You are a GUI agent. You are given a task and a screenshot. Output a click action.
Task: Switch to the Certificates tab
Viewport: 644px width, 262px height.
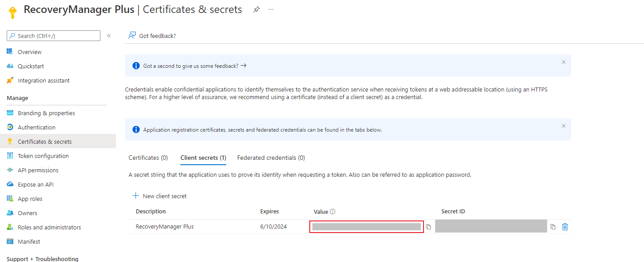pos(148,158)
